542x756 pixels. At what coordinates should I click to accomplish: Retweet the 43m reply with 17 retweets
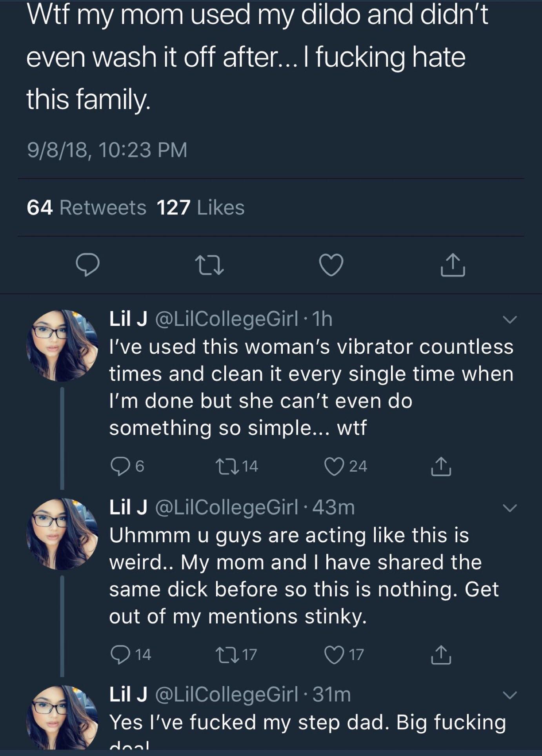224,654
